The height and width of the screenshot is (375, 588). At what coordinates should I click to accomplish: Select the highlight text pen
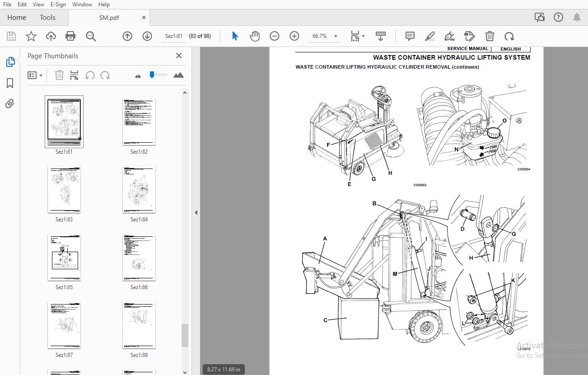coord(430,36)
